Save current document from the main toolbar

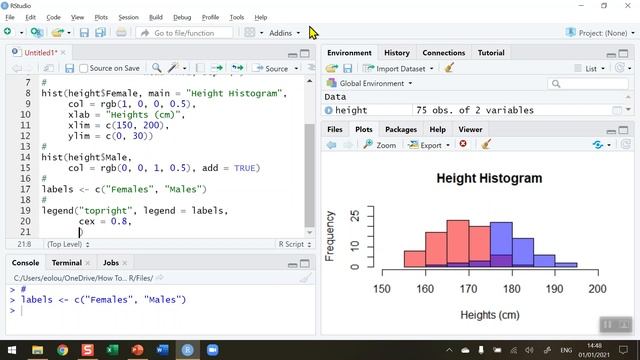click(x=84, y=33)
